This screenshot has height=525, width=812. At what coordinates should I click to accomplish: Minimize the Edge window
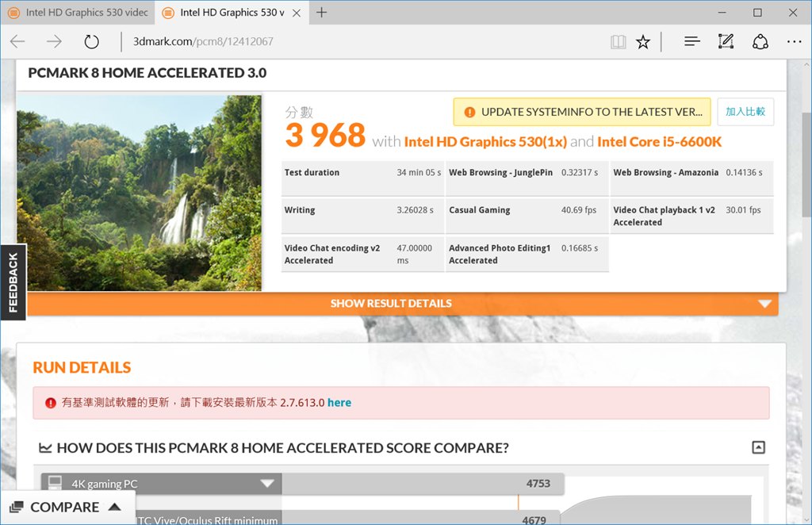[x=722, y=13]
